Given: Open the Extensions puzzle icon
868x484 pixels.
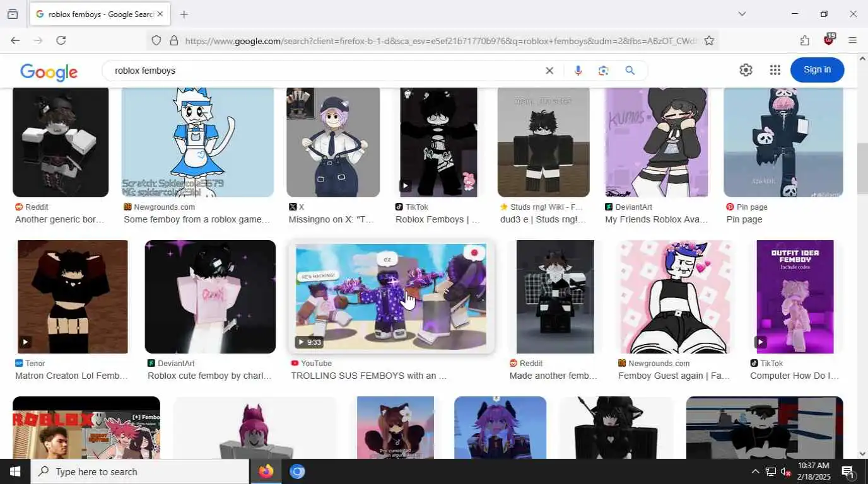Looking at the screenshot, I should click(x=805, y=40).
